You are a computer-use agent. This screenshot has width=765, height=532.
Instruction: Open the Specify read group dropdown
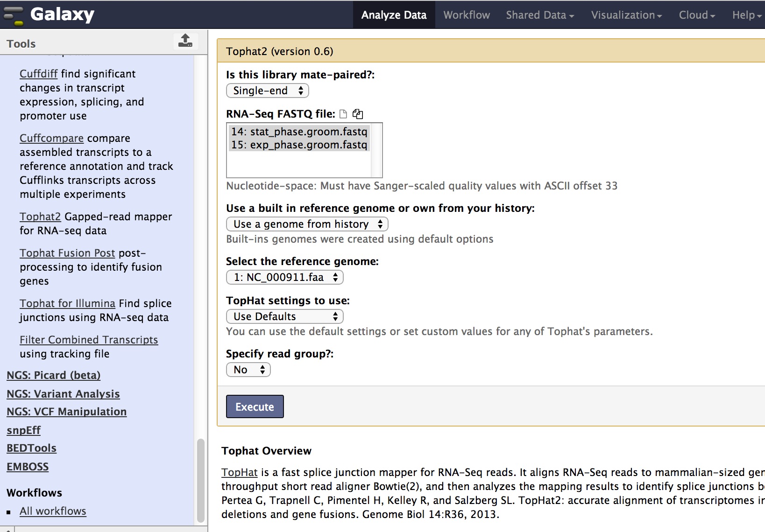coord(248,370)
